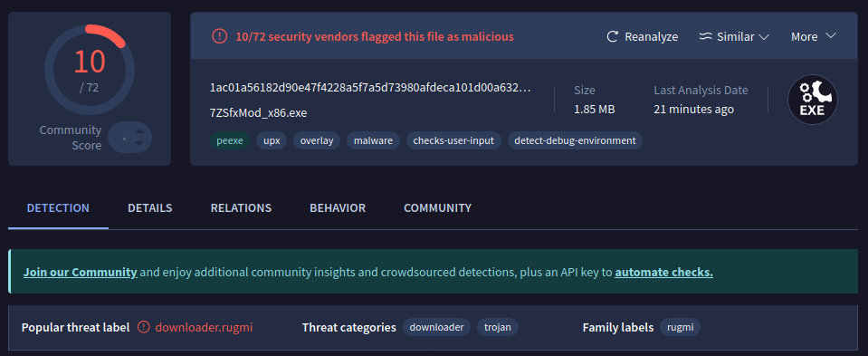Click the 1.85 MB size value
The height and width of the screenshot is (356, 868).
click(x=595, y=109)
